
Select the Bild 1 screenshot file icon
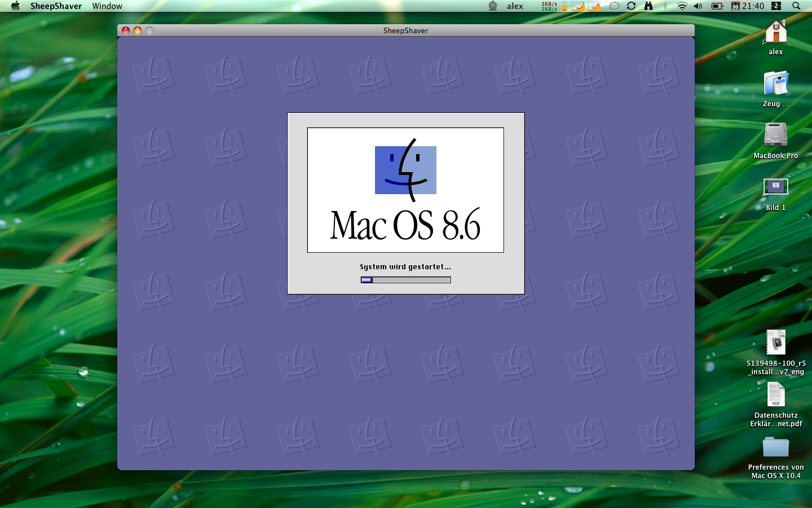tap(776, 187)
